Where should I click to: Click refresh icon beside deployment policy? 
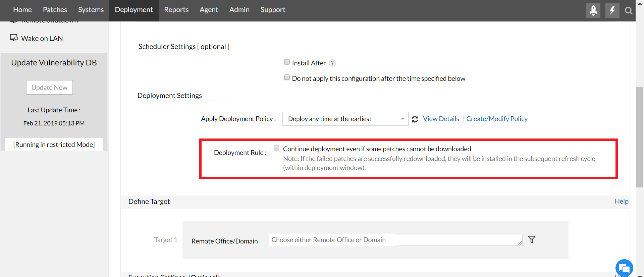pos(415,119)
